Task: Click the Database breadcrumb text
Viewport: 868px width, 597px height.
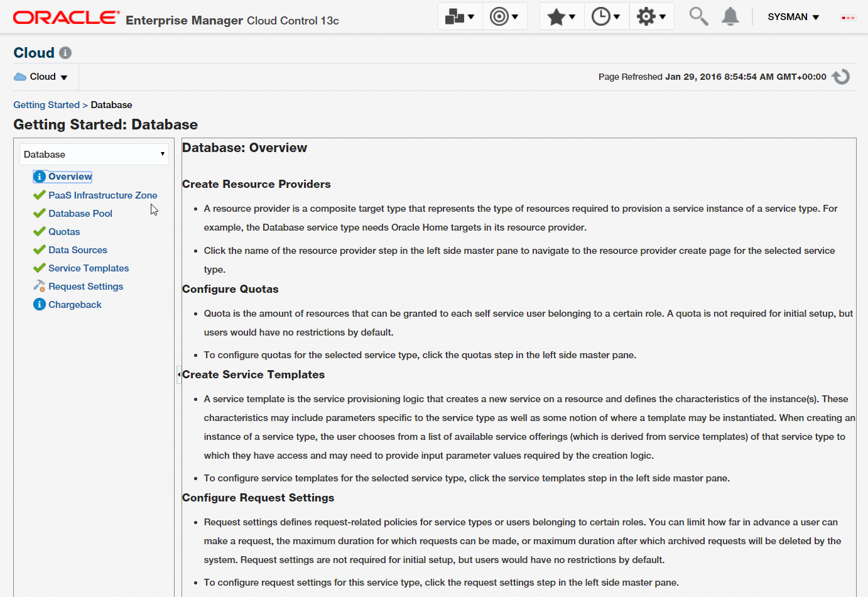Action: coord(111,105)
